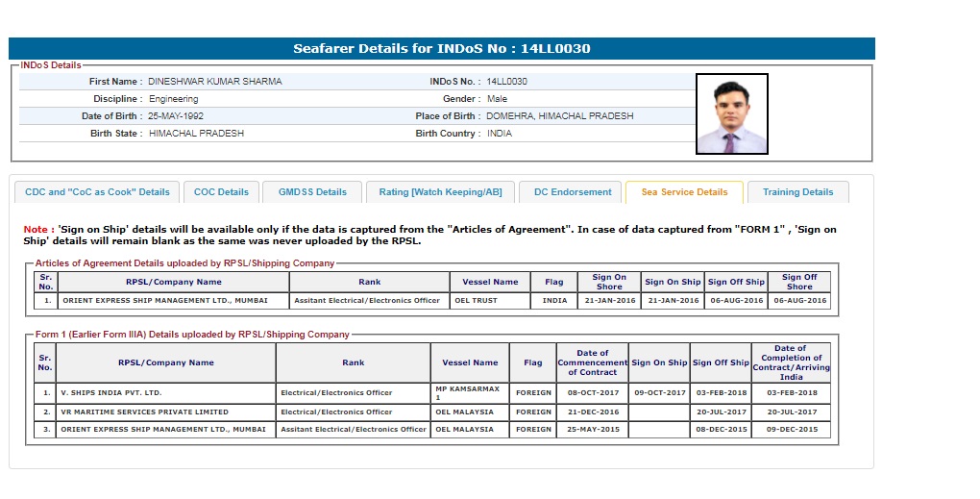The image size is (980, 499).
Task: Select the INDoS No. field value 14LL0030
Action: pos(506,82)
